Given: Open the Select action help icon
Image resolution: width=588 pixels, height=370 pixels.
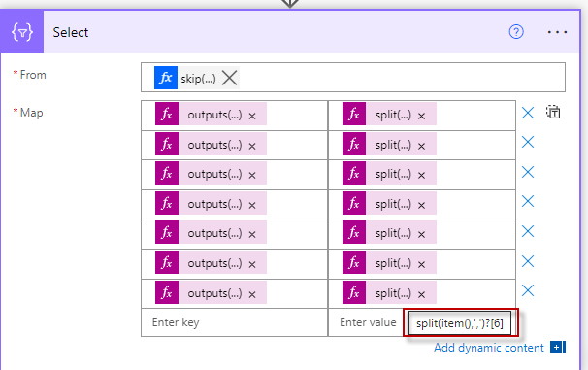Looking at the screenshot, I should coord(516,32).
